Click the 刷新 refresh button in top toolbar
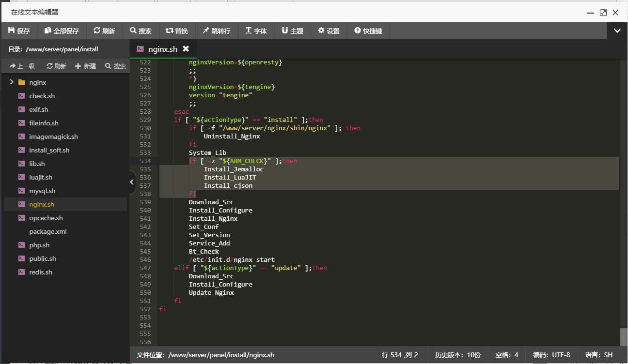The image size is (628, 364). click(x=104, y=31)
